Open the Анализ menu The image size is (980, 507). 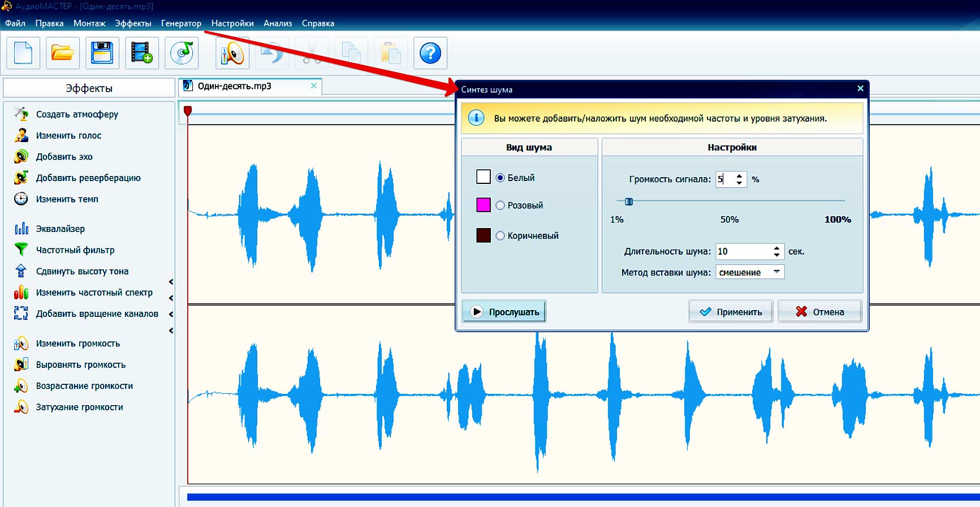coord(278,23)
